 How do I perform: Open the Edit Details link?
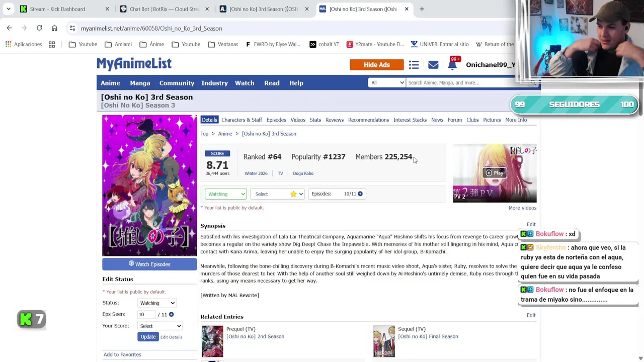tap(172, 337)
